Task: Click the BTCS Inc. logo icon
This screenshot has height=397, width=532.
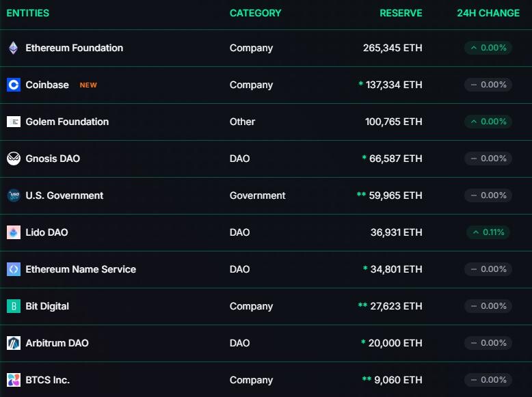Action: click(14, 381)
